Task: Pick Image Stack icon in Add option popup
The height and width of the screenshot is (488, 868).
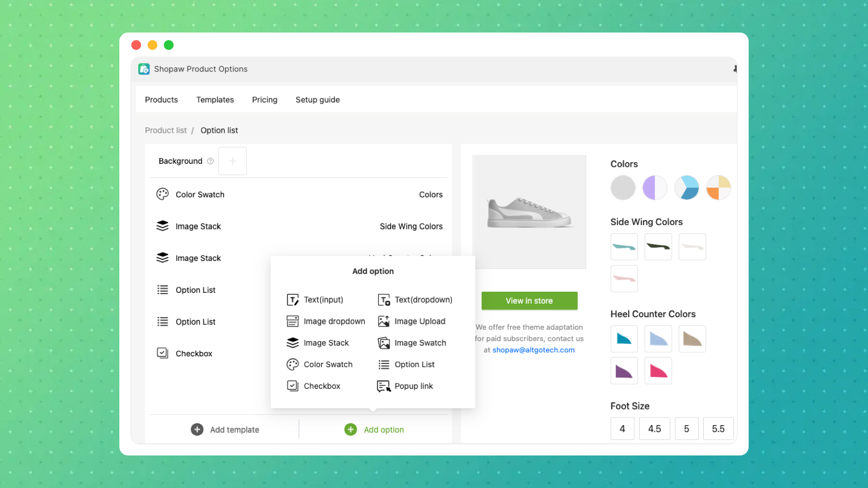Action: click(x=292, y=343)
